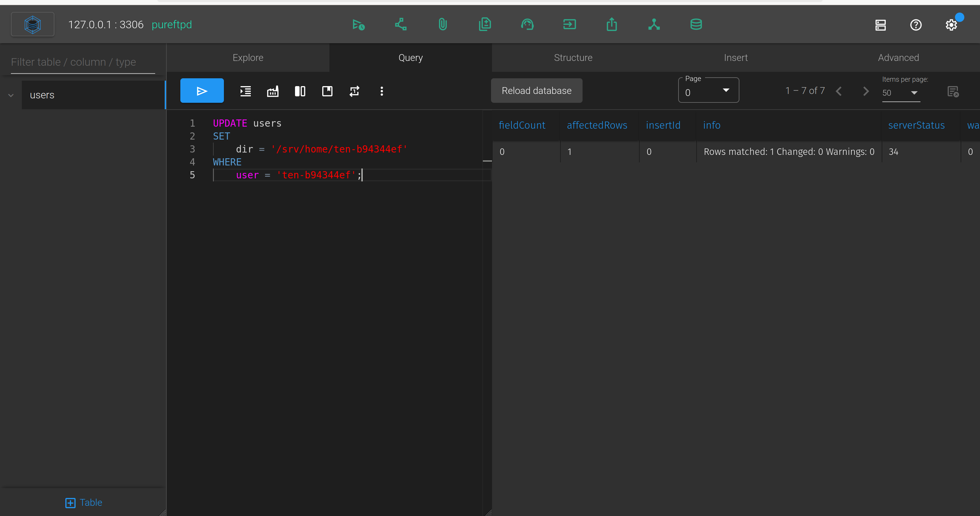Image resolution: width=980 pixels, height=516 pixels.
Task: Click the import arrow-in-box icon
Action: [x=570, y=25]
